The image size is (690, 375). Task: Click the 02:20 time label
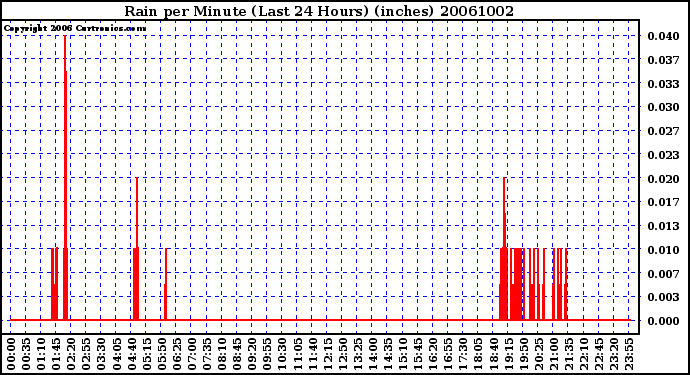pos(71,354)
